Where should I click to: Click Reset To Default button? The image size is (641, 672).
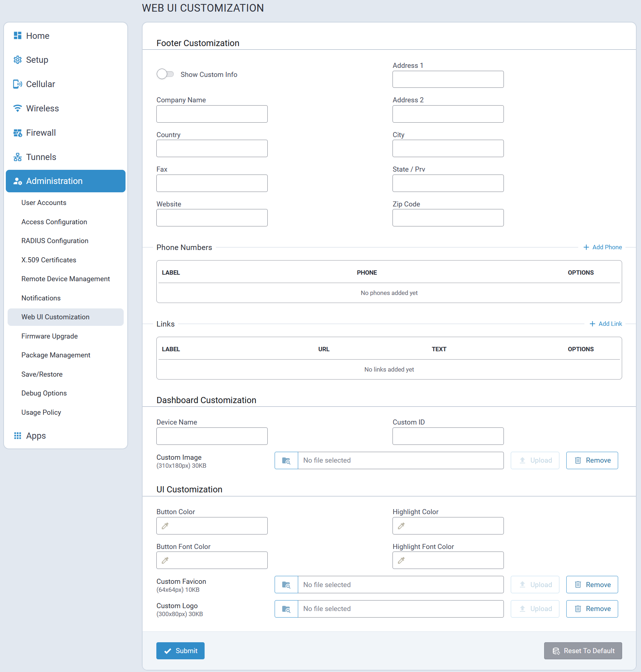(x=583, y=651)
